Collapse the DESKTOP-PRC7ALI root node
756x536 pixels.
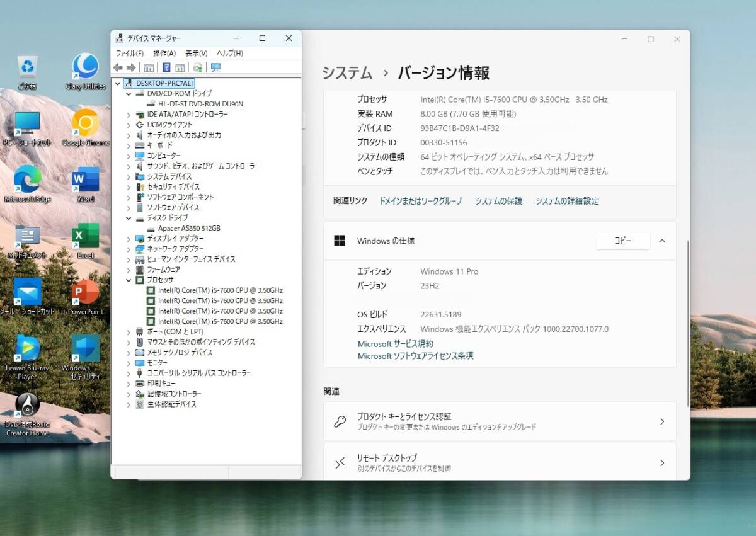[117, 83]
